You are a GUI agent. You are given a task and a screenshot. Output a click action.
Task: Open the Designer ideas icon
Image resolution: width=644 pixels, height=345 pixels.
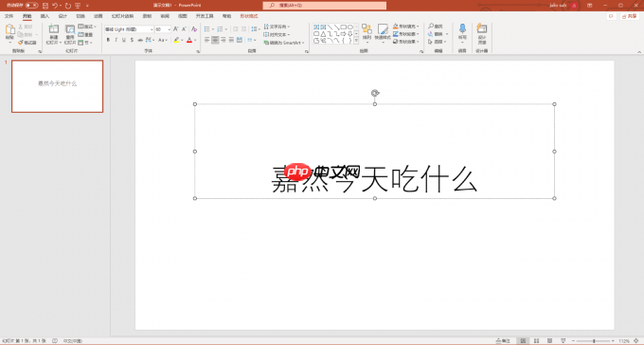tap(482, 28)
